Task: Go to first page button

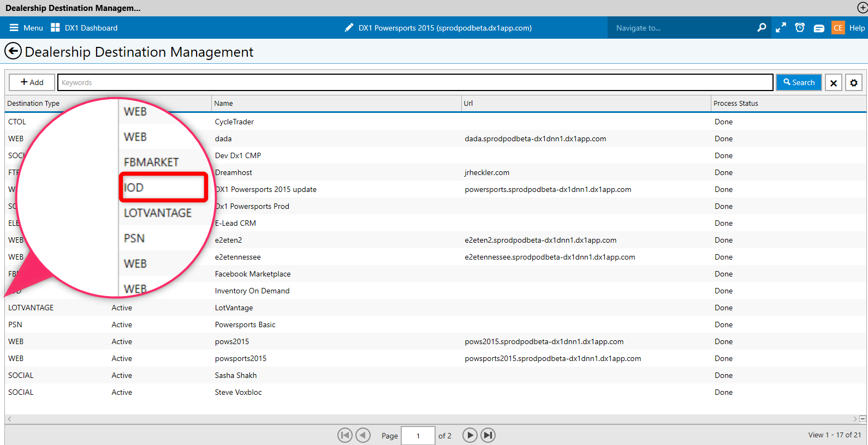Action: coord(345,435)
